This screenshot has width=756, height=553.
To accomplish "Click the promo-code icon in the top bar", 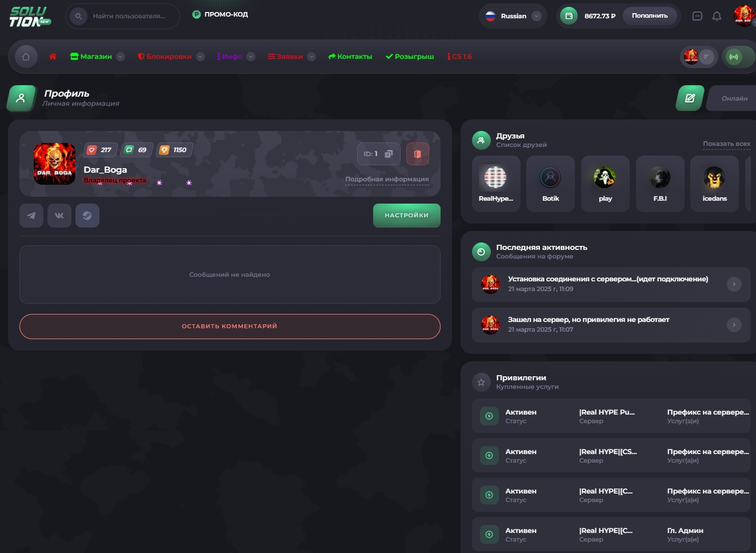I will click(197, 14).
